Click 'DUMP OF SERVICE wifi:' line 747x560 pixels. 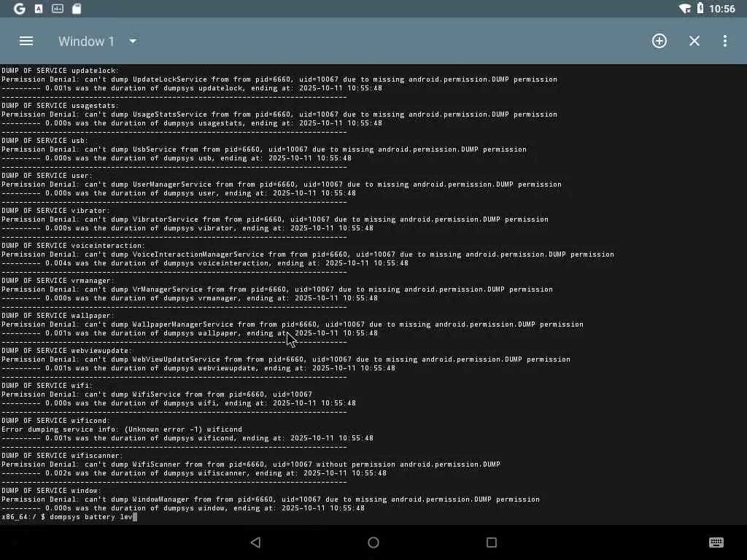pos(47,385)
